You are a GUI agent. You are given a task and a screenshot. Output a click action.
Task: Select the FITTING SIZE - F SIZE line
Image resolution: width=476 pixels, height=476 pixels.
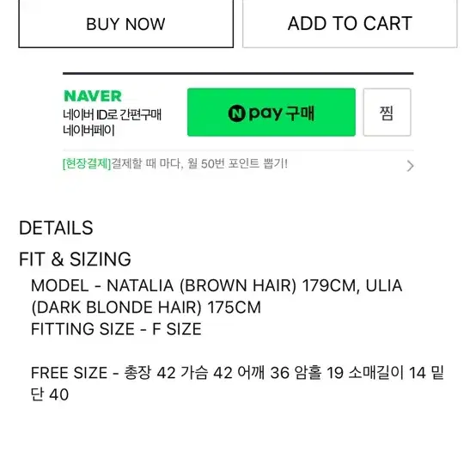[x=116, y=329]
